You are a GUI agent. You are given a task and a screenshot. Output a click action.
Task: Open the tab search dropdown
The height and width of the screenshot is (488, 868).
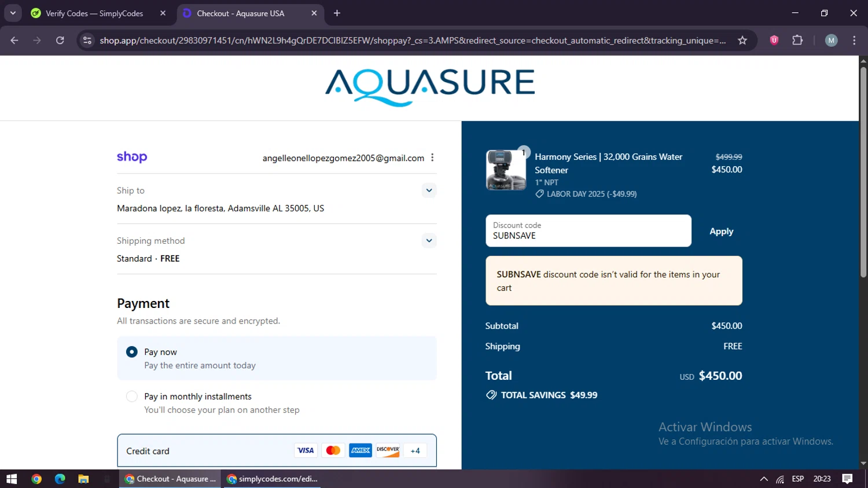(13, 13)
